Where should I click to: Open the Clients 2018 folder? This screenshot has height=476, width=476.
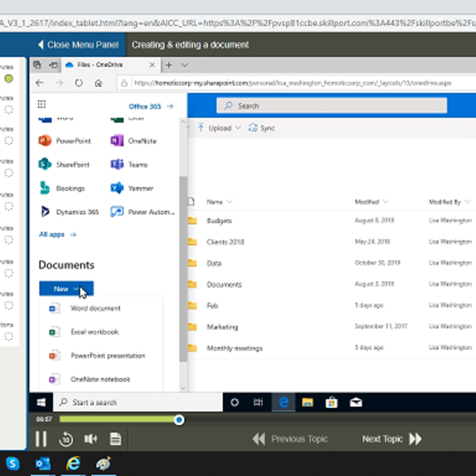pos(226,242)
